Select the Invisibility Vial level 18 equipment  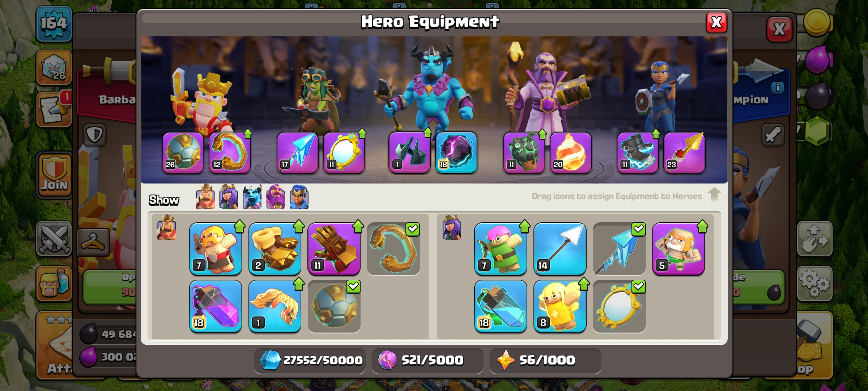[501, 306]
